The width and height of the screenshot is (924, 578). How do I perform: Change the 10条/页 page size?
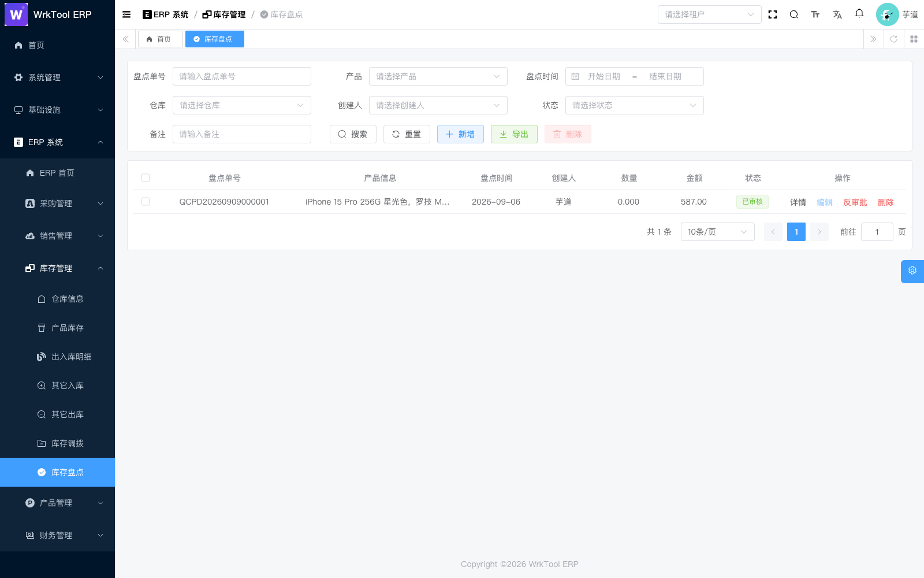tap(717, 232)
